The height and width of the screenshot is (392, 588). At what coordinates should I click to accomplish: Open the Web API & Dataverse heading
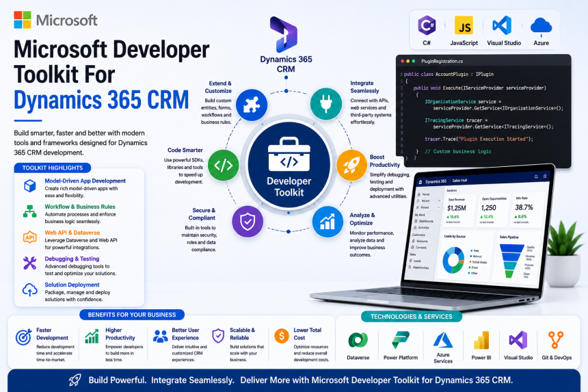(x=72, y=233)
